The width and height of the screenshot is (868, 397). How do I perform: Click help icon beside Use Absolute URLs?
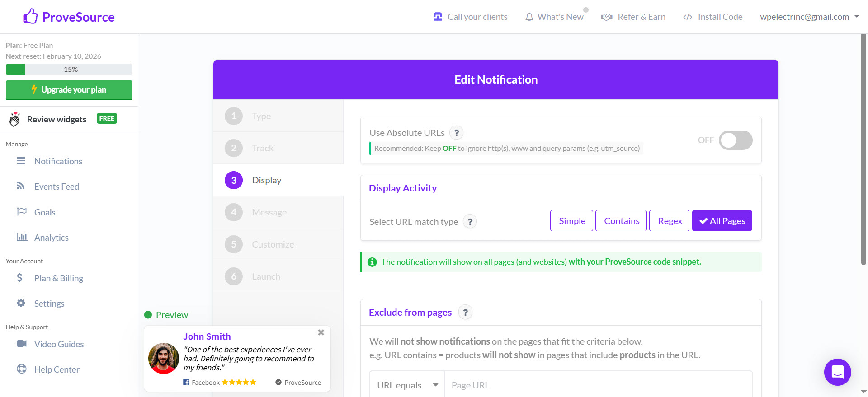(457, 133)
